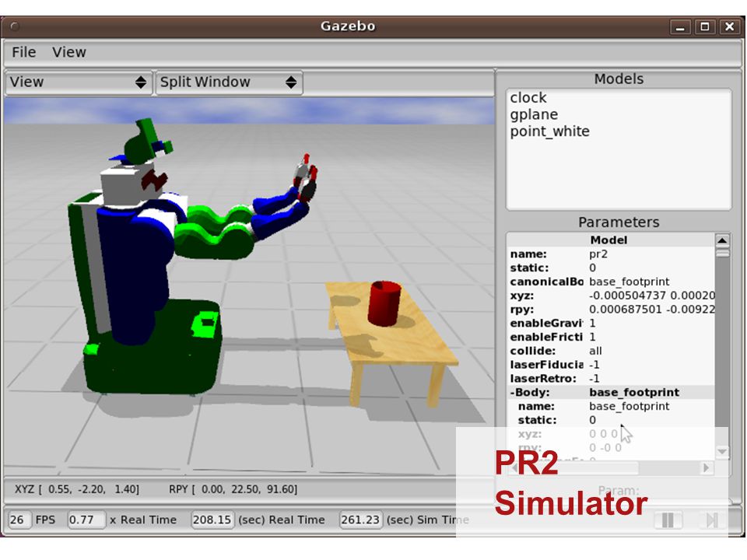This screenshot has width=747, height=560.
Task: Minimize the Gazebo window
Action: [680, 26]
